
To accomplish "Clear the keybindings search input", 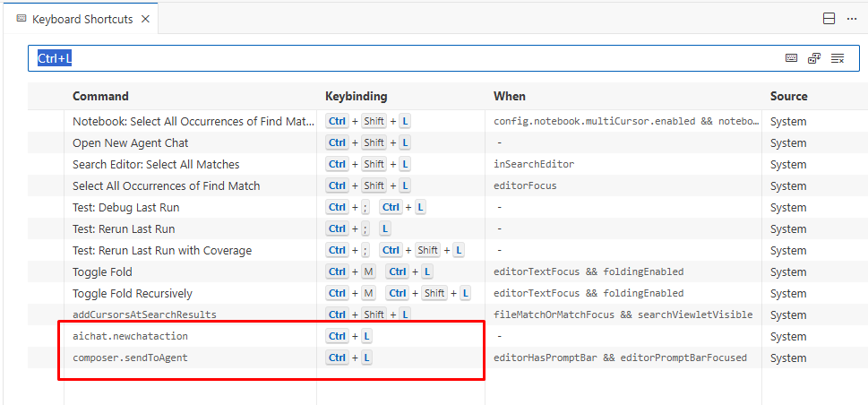I will 838,58.
